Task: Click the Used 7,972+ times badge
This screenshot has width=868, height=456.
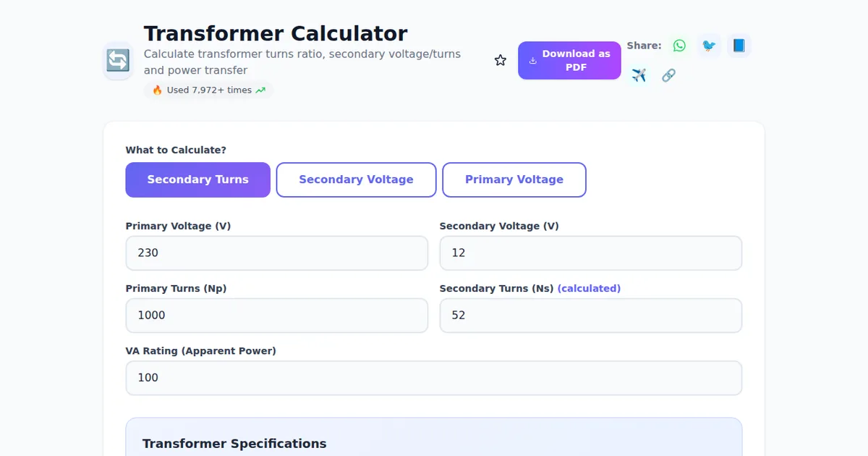Action: [x=208, y=90]
